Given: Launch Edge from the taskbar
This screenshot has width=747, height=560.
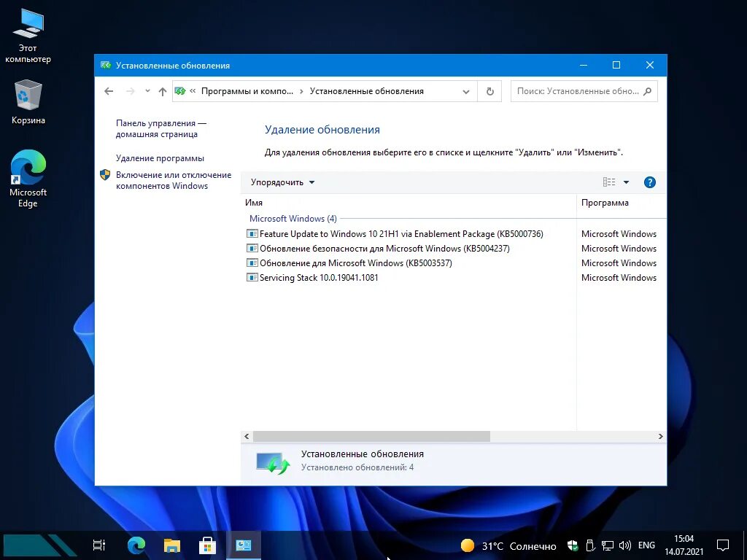Looking at the screenshot, I should coord(136,545).
